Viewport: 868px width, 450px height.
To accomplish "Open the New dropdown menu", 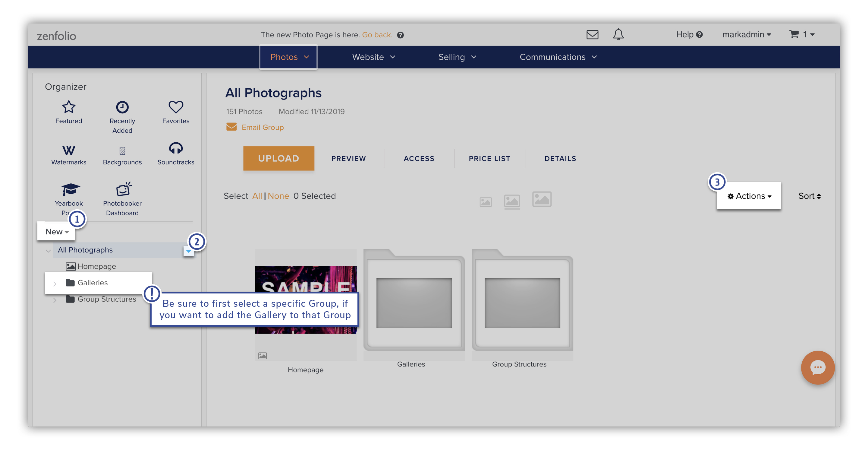I will coord(56,232).
